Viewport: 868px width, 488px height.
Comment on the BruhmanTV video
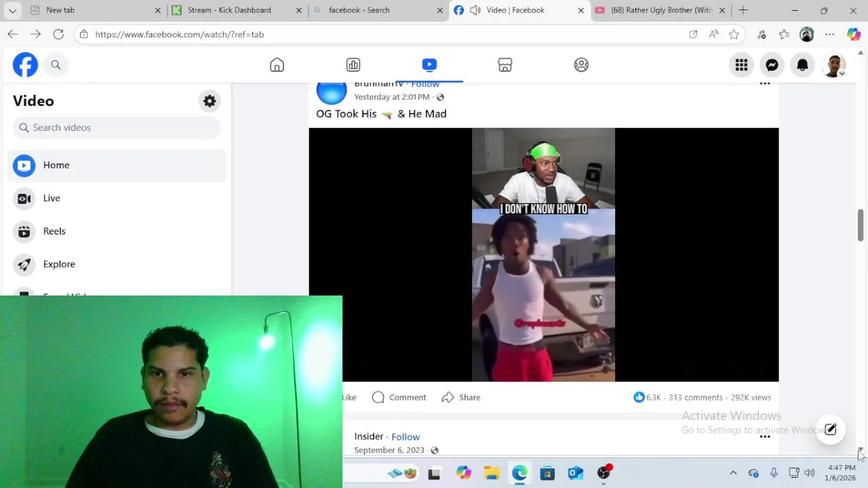(x=399, y=397)
